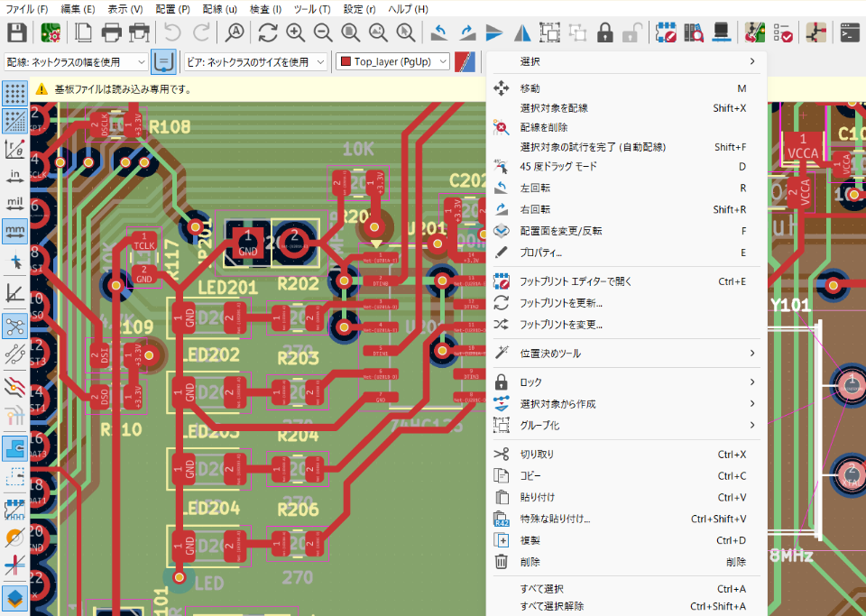Open the ファイル (F) menu
Image resolution: width=866 pixels, height=616 pixels.
[x=26, y=9]
